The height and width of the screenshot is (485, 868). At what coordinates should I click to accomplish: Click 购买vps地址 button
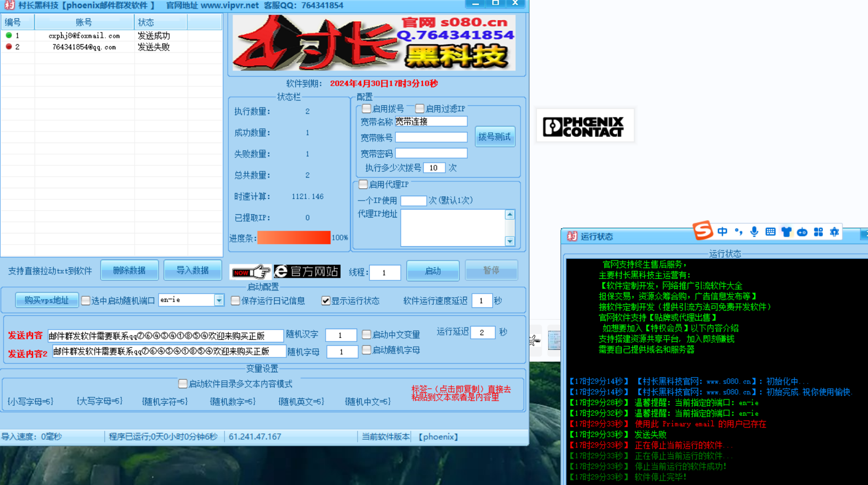click(47, 300)
